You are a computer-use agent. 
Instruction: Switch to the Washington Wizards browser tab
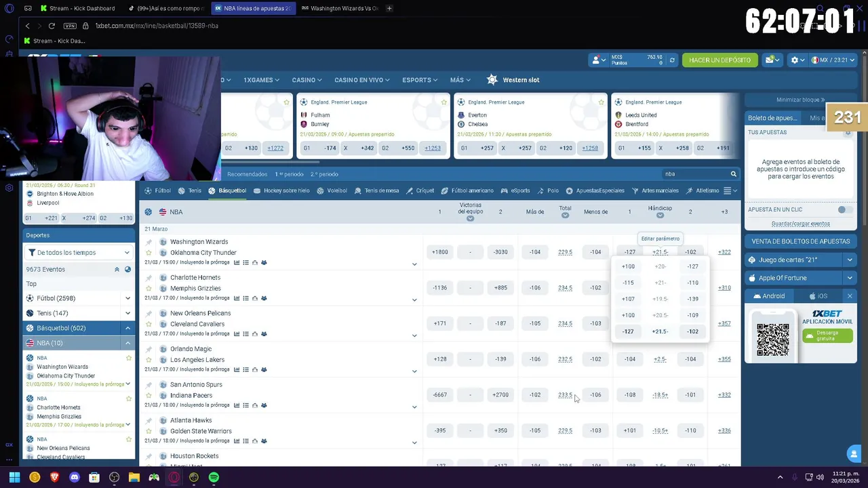pos(340,8)
